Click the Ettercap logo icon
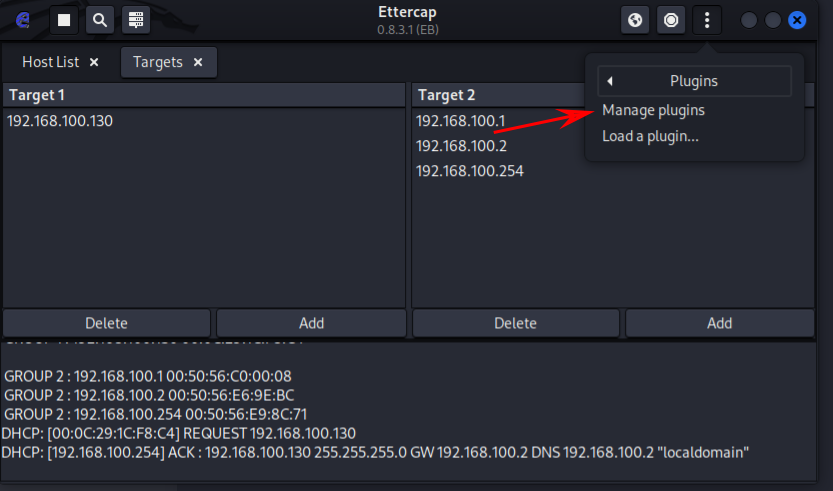 [23, 20]
